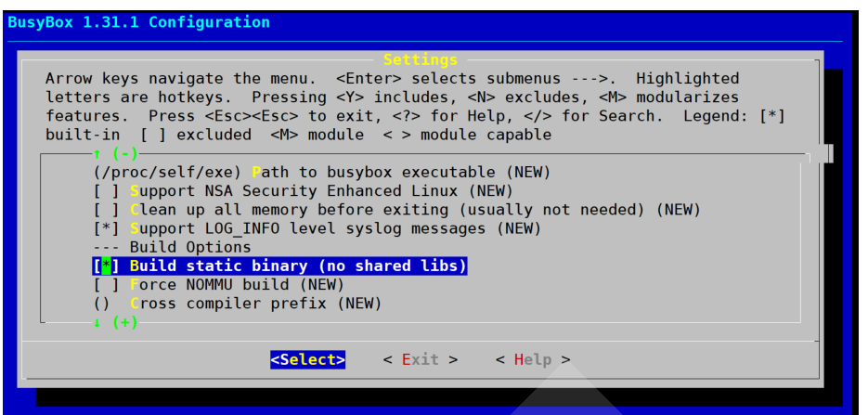
Task: Enable Clean up all memory before exiting
Action: point(106,210)
